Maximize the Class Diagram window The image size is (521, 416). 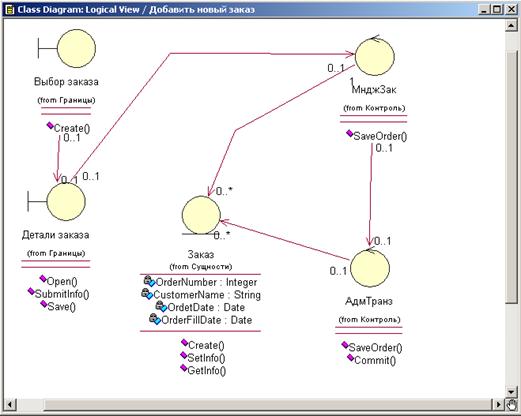point(497,9)
